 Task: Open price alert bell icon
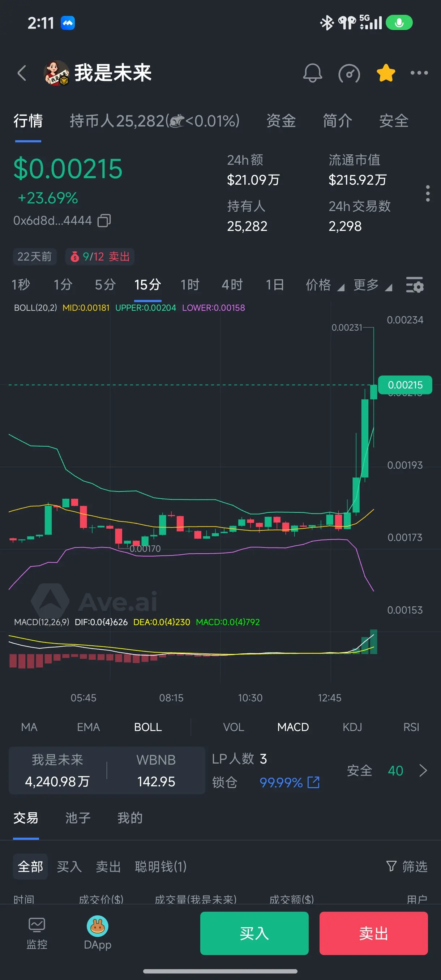[312, 73]
